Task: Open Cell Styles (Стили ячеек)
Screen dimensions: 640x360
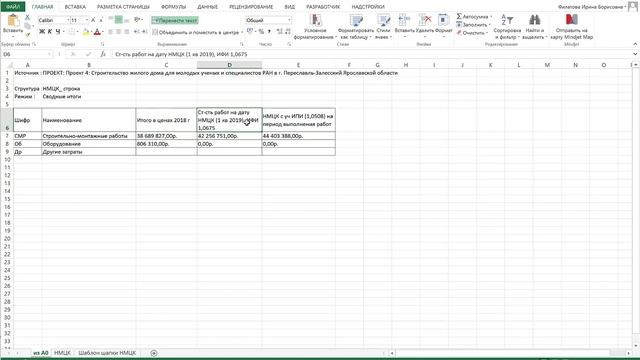Action: 383,27
